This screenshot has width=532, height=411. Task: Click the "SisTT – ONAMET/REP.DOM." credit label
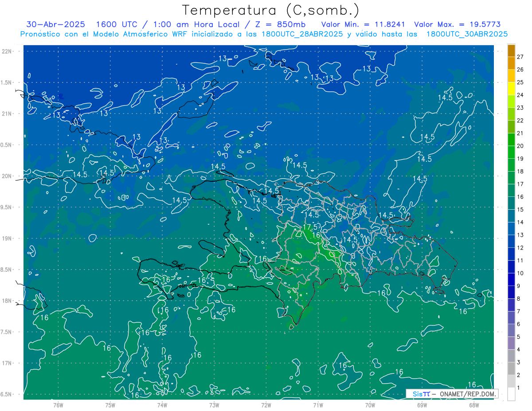point(452,394)
